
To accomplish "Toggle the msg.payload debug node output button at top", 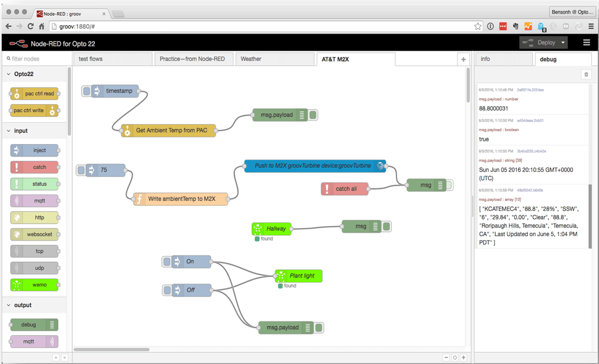I will [x=313, y=115].
